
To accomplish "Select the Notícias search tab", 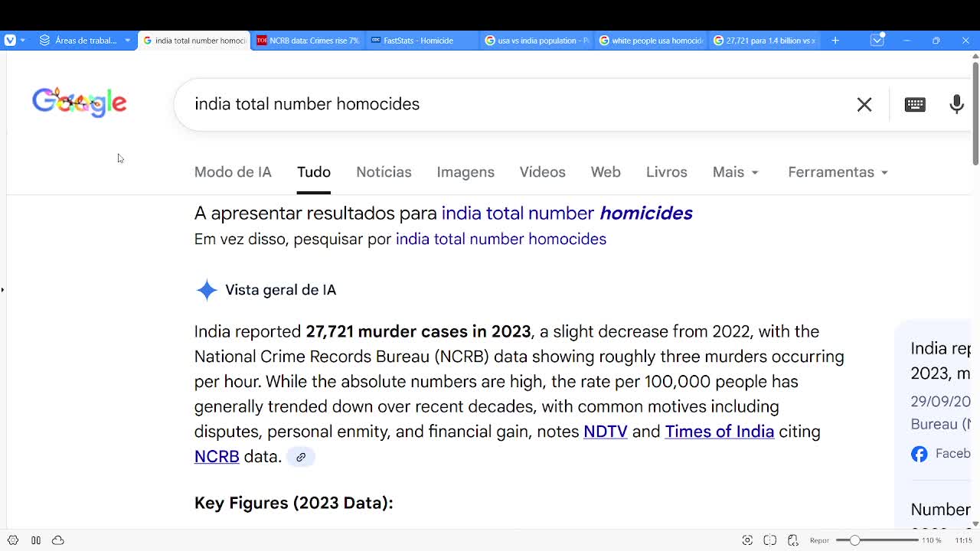I will click(384, 172).
